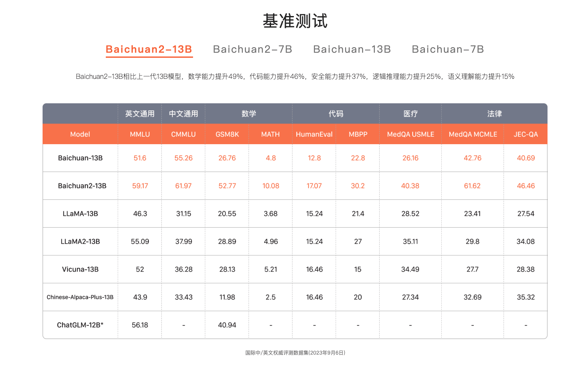Click the MATH column header
The width and height of the screenshot is (588, 374).
click(271, 134)
